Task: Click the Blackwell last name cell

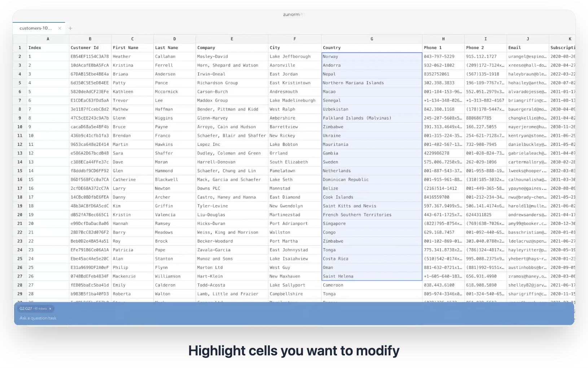Action: click(175, 180)
